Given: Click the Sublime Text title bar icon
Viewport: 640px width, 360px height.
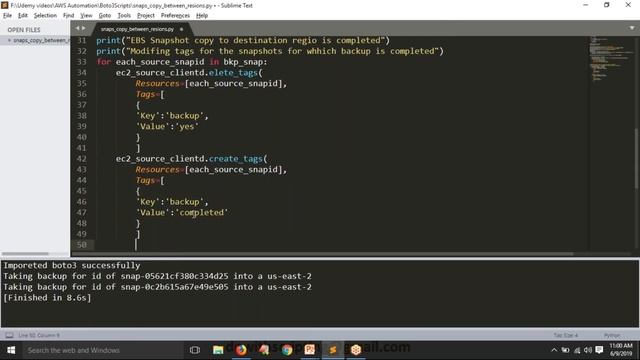Looking at the screenshot, I should pyautogui.click(x=4, y=5).
